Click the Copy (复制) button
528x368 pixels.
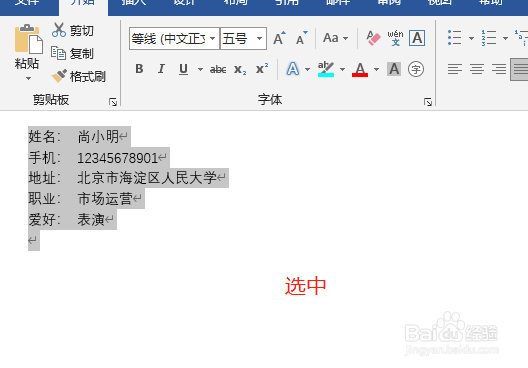coord(72,54)
